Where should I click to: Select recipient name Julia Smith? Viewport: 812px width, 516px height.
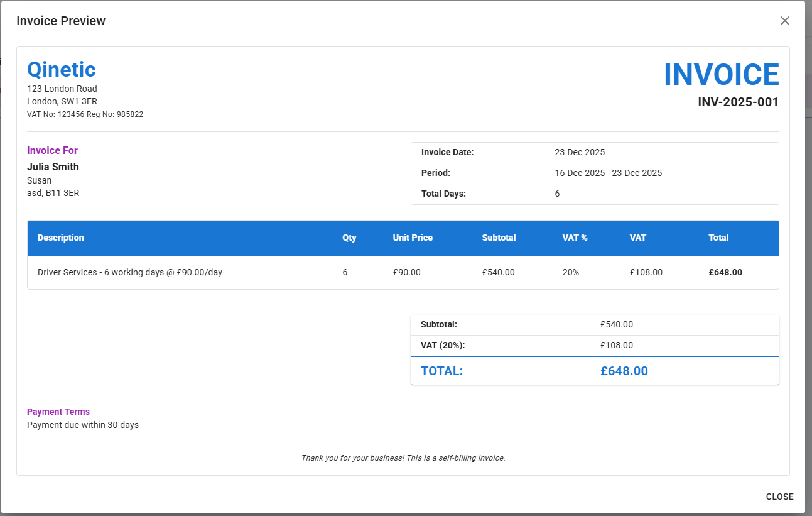click(53, 167)
